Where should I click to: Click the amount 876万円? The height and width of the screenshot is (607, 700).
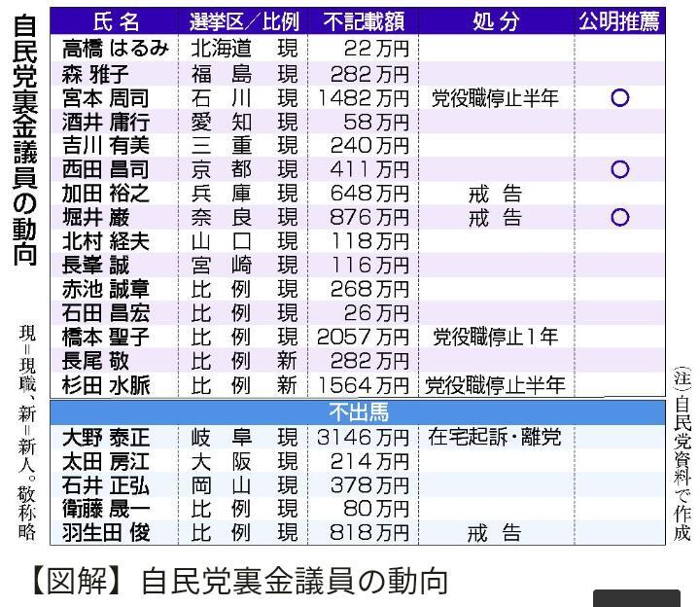click(x=369, y=218)
